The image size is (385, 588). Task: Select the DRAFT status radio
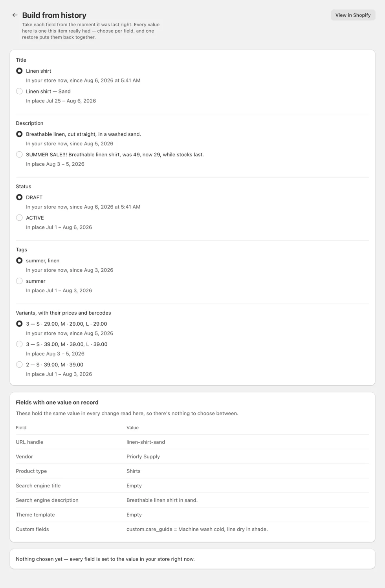19,197
